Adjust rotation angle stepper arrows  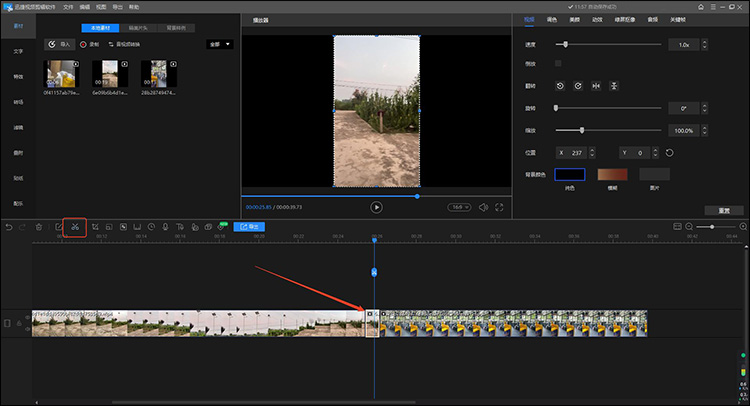pos(704,108)
